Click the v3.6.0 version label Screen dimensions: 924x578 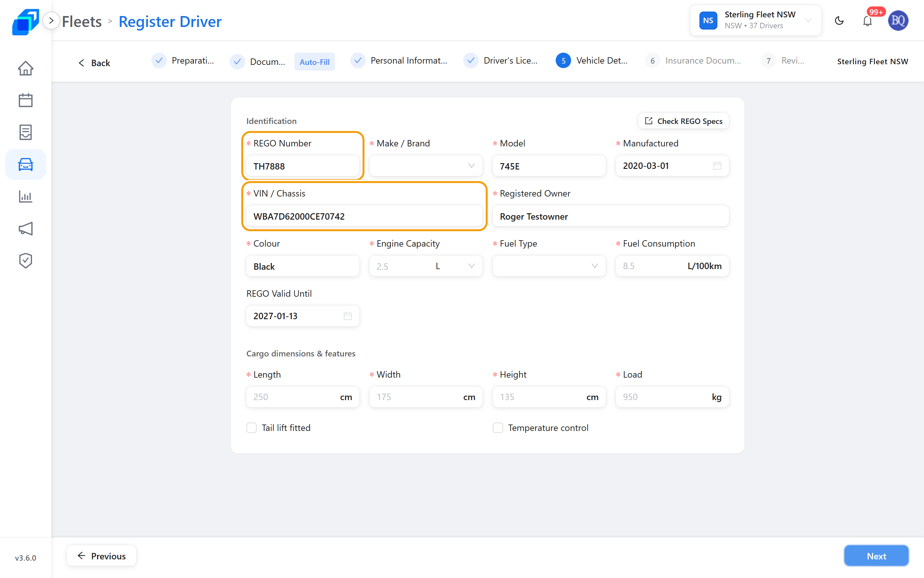pyautogui.click(x=26, y=558)
